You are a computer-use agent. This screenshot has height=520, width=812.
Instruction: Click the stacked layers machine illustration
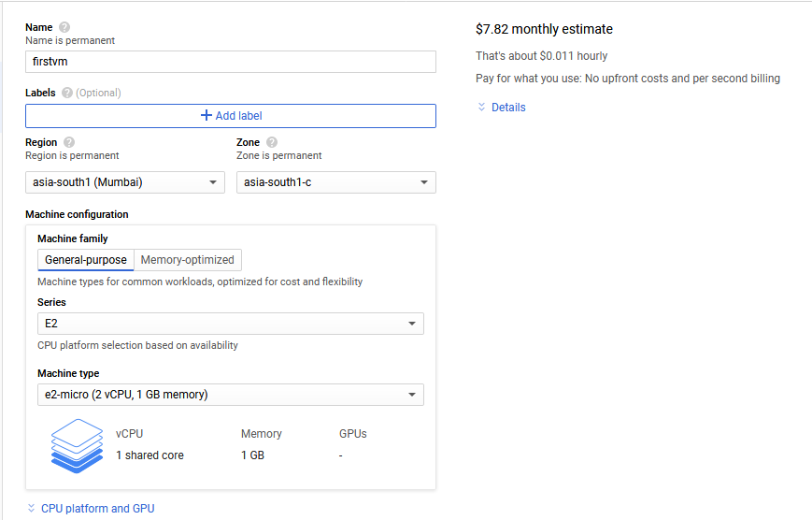(x=77, y=445)
